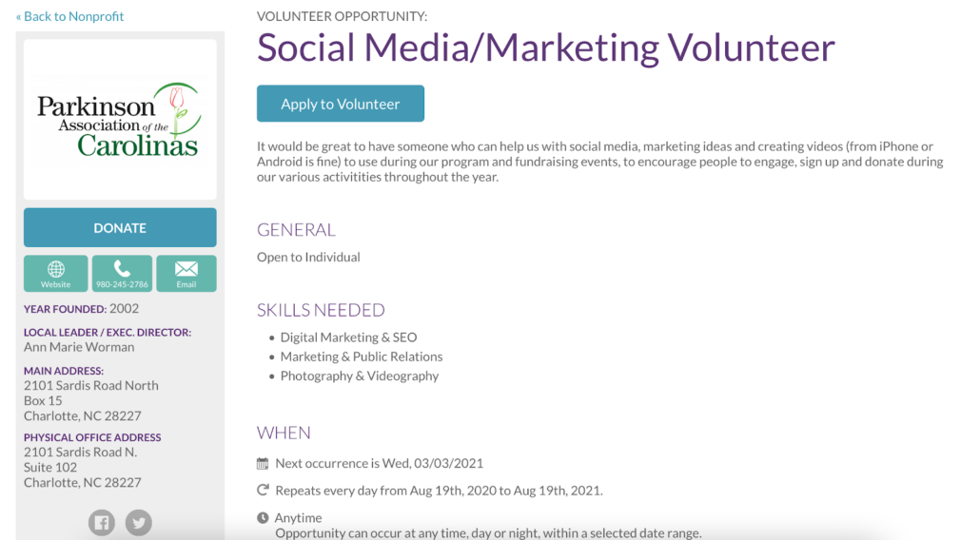
Task: Click the Website globe icon button
Action: pos(55,274)
